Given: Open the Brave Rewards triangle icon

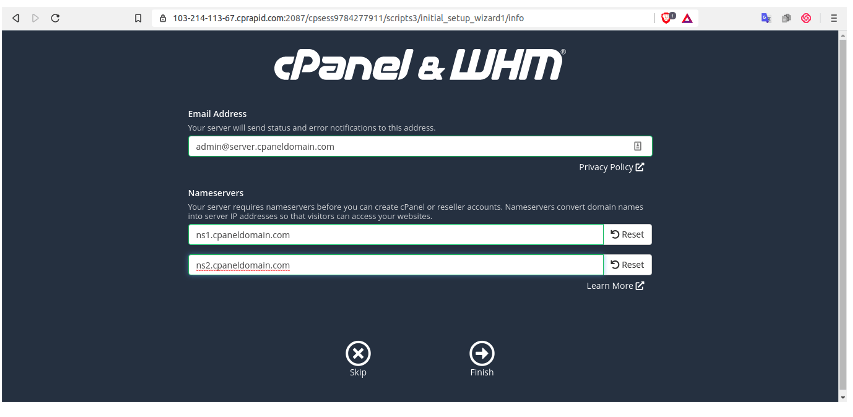Looking at the screenshot, I should (x=687, y=18).
